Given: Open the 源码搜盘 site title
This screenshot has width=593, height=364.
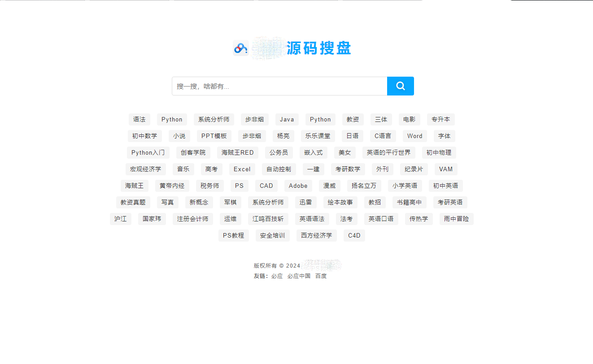Looking at the screenshot, I should [319, 48].
